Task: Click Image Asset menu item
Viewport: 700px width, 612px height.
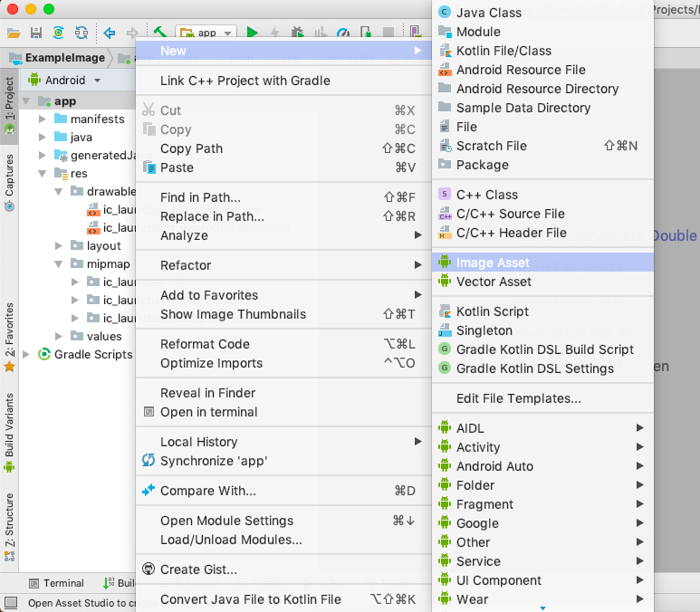Action: point(542,263)
